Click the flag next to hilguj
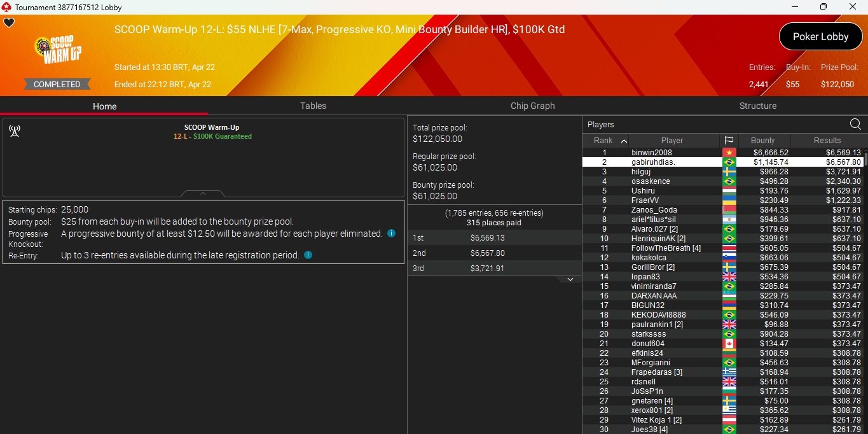868x434 pixels. click(x=729, y=172)
